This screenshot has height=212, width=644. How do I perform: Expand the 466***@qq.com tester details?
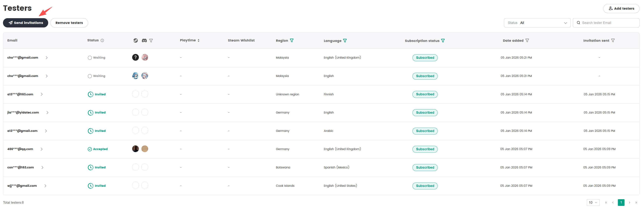[42, 149]
